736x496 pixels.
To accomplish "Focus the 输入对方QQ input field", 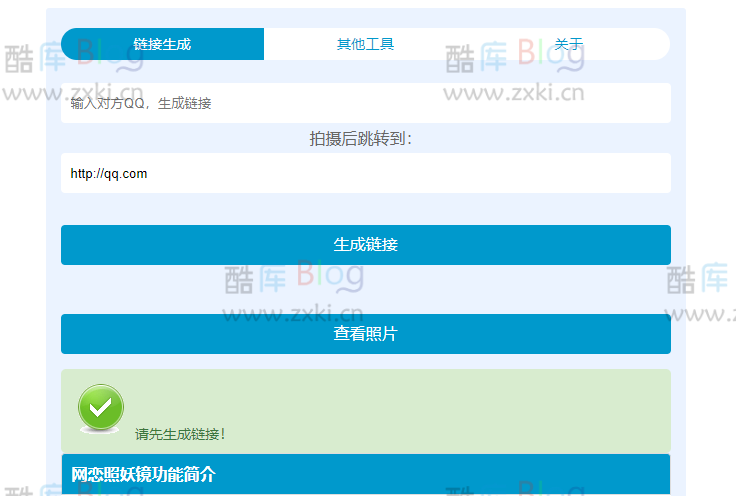I will (x=366, y=103).
